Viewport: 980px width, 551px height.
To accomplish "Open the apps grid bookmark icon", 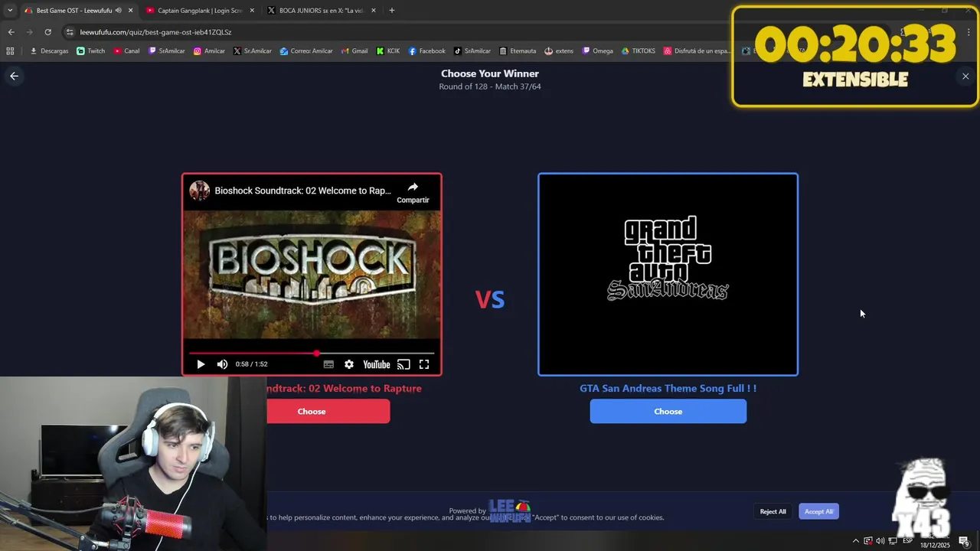I will point(10,51).
